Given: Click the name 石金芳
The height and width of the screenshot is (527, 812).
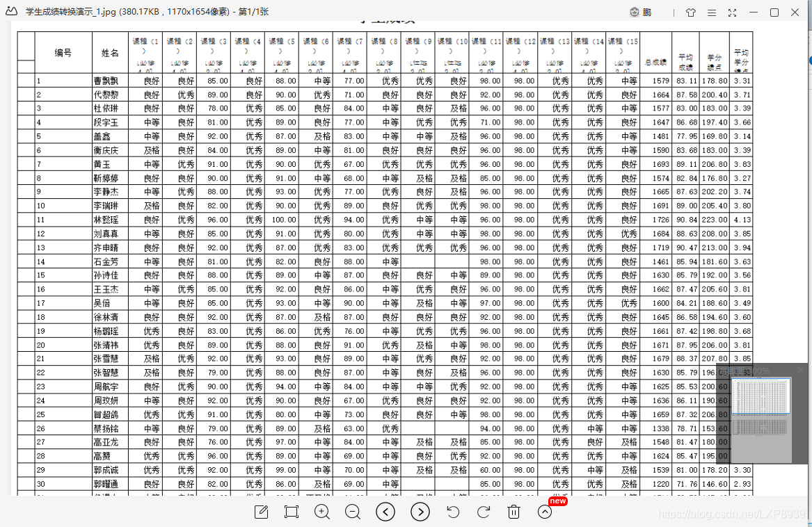Looking at the screenshot, I should [x=106, y=261].
